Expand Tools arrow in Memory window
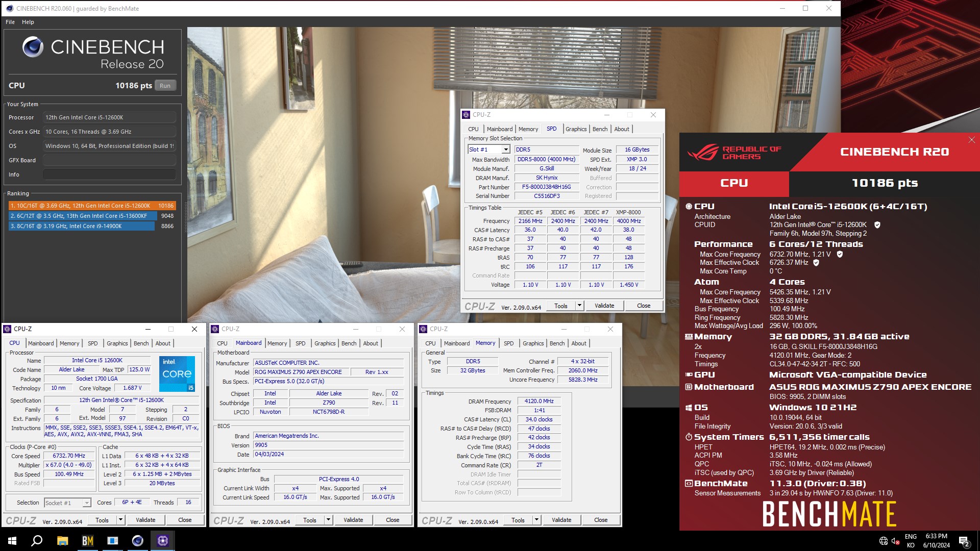The height and width of the screenshot is (551, 980). coord(536,520)
